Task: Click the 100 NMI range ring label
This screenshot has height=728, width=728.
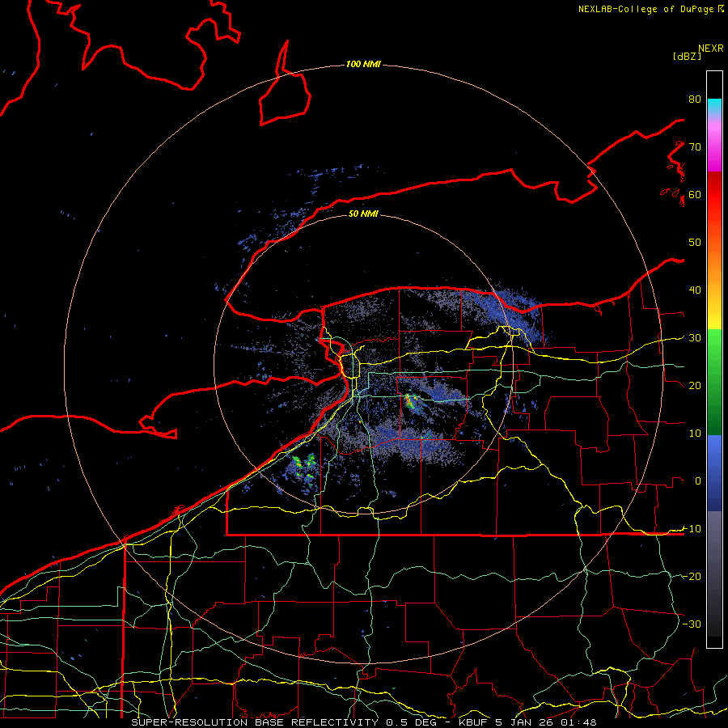Action: (363, 64)
